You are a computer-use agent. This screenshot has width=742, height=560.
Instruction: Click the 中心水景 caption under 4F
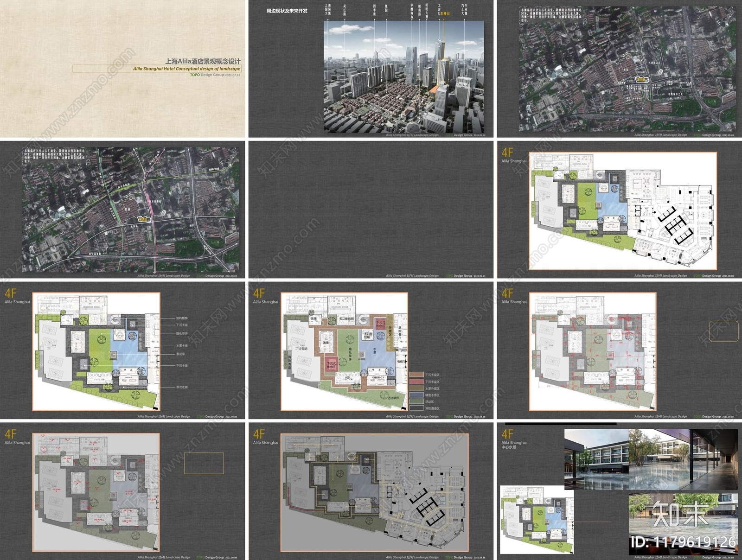point(509,447)
